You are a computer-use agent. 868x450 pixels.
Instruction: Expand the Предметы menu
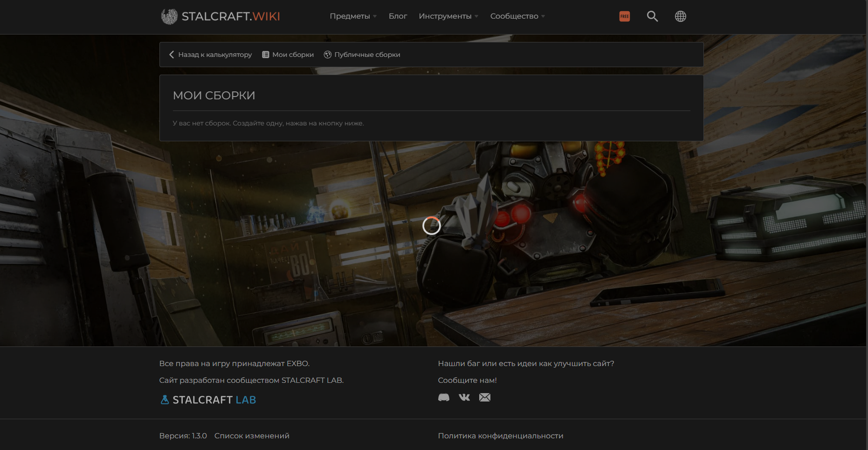pyautogui.click(x=353, y=16)
